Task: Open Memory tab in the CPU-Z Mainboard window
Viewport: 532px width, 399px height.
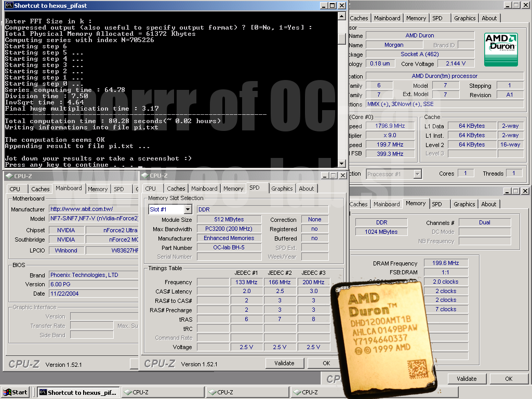Action: 98,189
